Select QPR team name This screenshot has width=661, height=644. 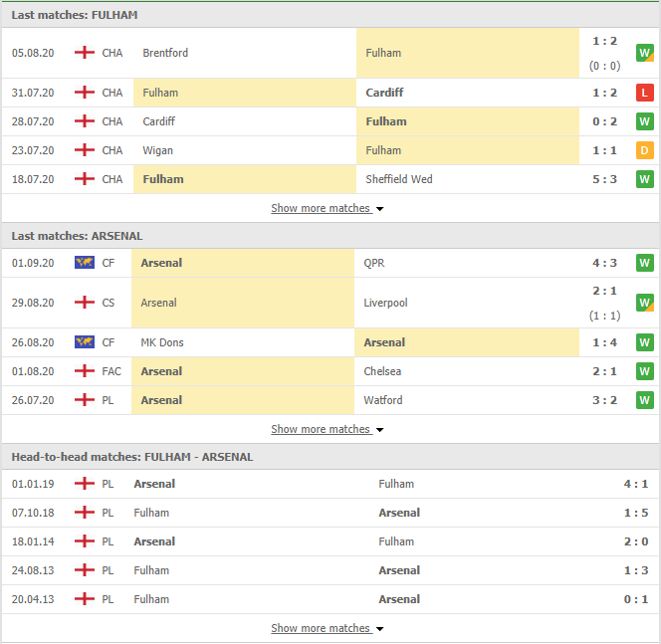(374, 263)
